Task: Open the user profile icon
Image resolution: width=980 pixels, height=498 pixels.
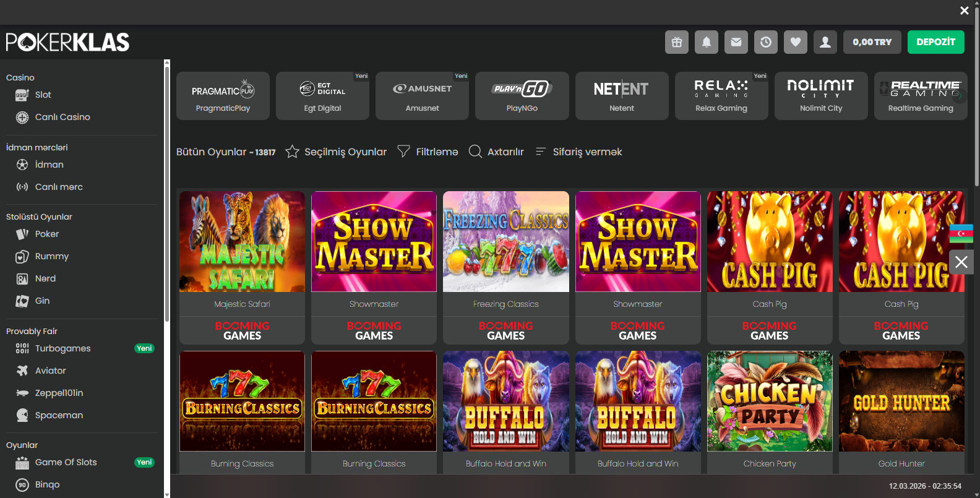Action: point(825,42)
